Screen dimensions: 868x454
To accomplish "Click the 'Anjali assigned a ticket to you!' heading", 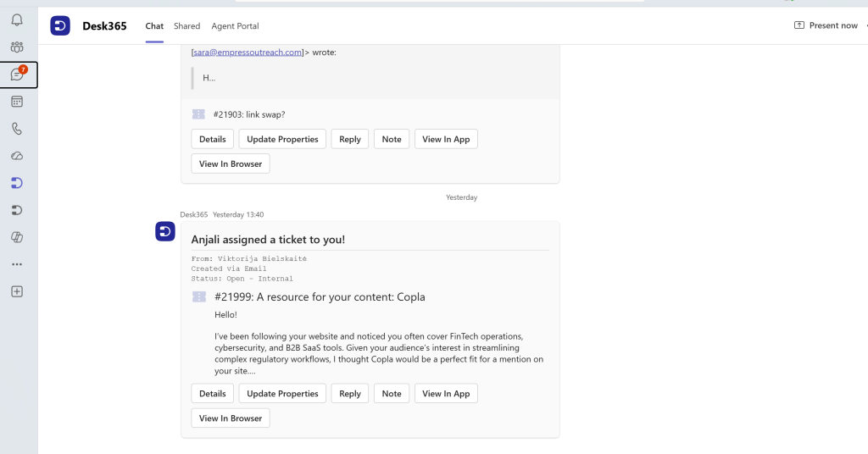I will (x=268, y=240).
